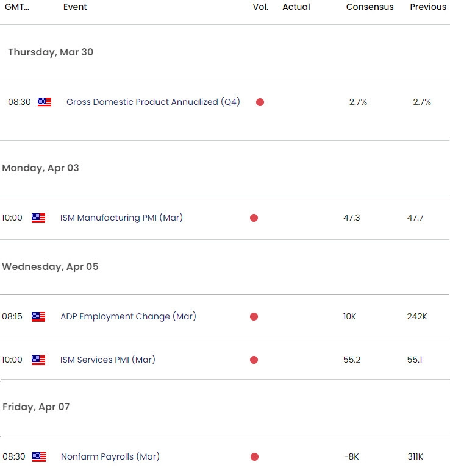Image resolution: width=450 pixels, height=476 pixels.
Task: Click the US flag next to ISM Manufacturing PMI
Action: 38,218
